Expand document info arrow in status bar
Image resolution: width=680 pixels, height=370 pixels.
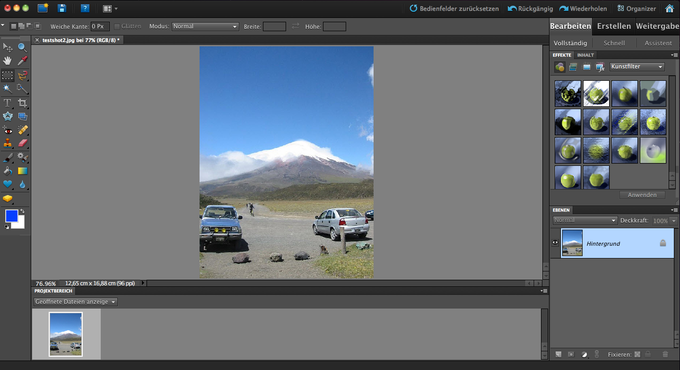(x=143, y=283)
